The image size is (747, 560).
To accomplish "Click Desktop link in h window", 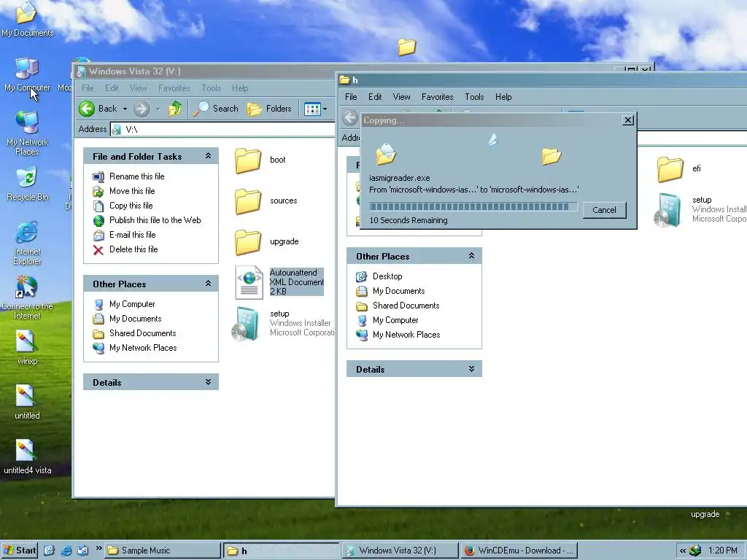I will [387, 276].
